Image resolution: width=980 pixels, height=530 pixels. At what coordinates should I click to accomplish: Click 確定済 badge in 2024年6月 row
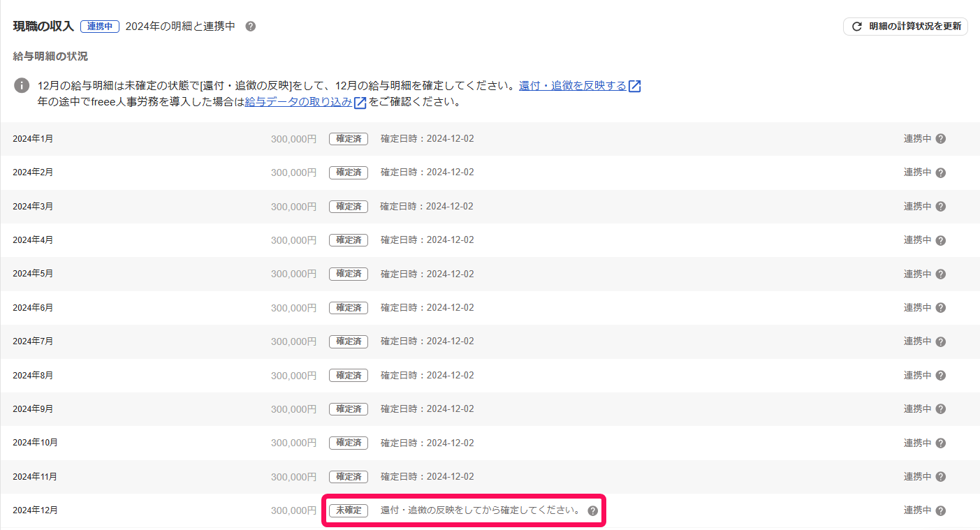(x=349, y=308)
